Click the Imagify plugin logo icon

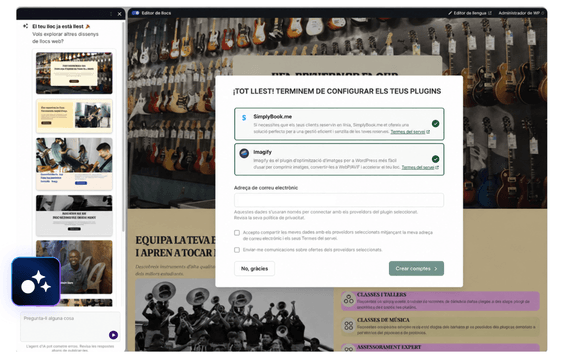pos(244,154)
